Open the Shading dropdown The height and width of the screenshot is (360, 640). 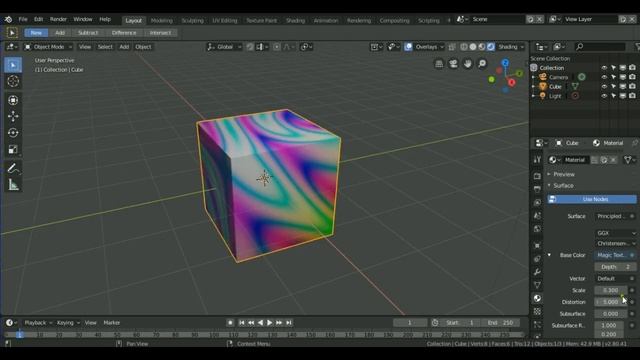(x=511, y=47)
